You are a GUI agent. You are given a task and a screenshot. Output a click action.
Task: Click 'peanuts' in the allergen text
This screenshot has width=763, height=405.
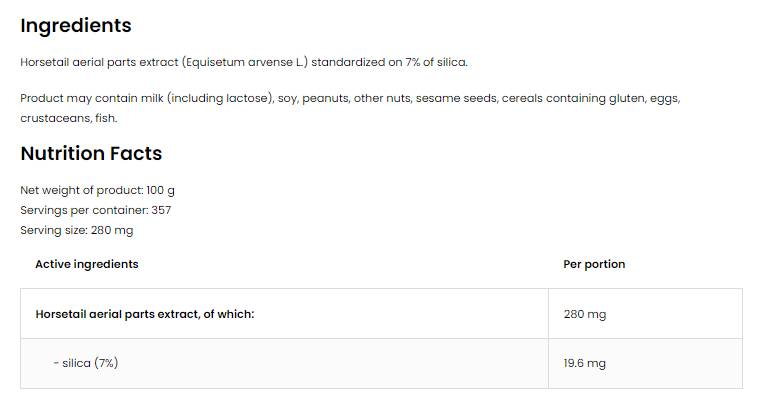pyautogui.click(x=326, y=98)
